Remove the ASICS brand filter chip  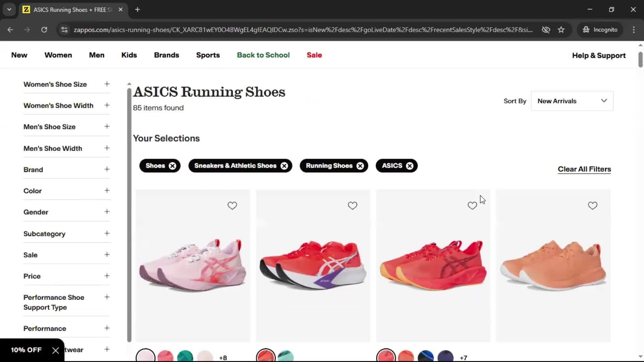(410, 166)
